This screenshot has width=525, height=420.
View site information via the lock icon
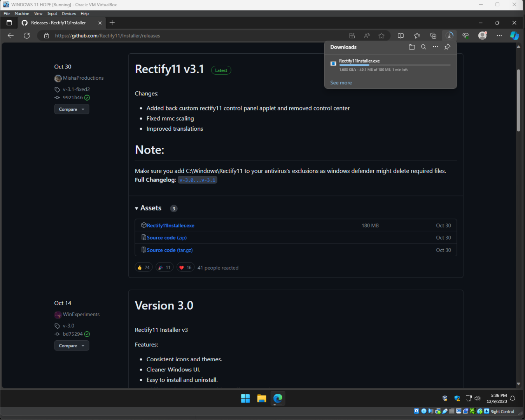pos(47,35)
